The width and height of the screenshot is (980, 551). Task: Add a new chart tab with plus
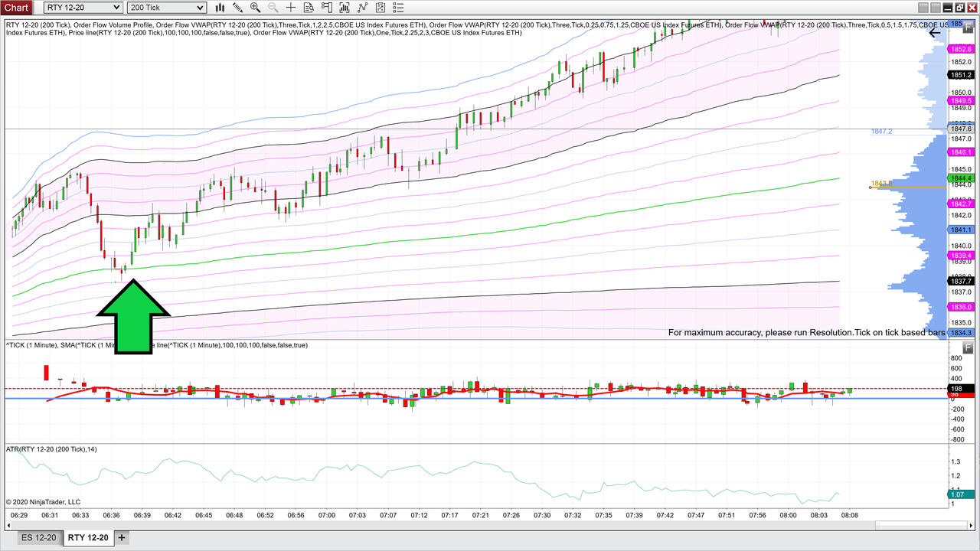[122, 538]
